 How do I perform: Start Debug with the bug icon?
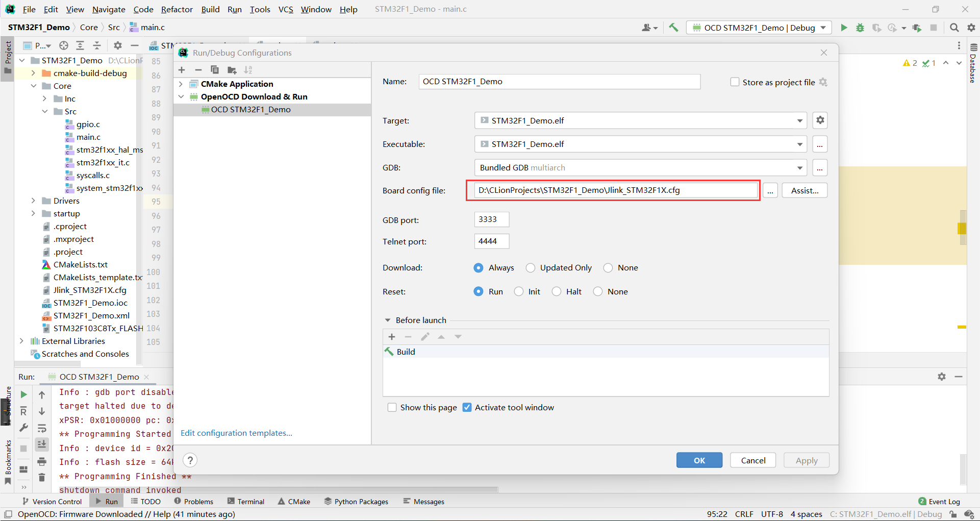pyautogui.click(x=860, y=28)
